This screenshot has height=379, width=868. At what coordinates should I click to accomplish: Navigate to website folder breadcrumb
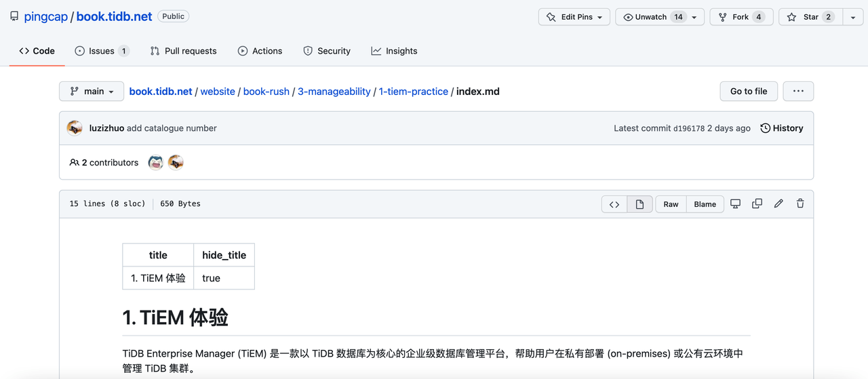pyautogui.click(x=218, y=92)
